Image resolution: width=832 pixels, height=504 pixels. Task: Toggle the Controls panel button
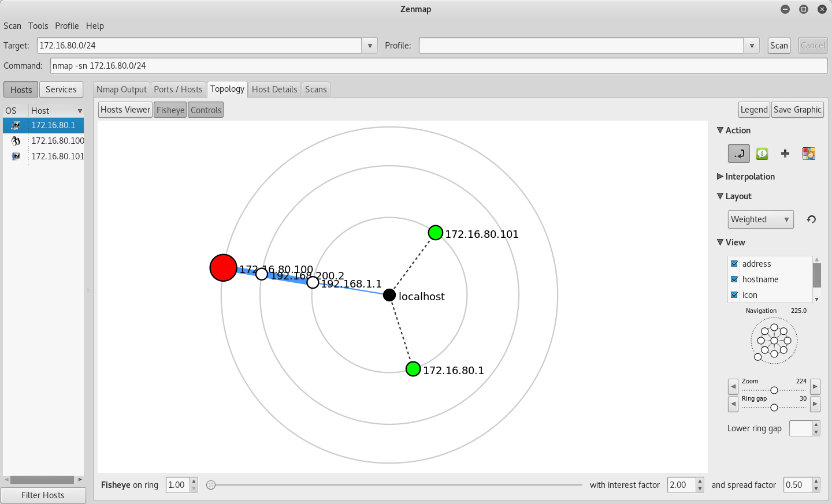tap(206, 110)
